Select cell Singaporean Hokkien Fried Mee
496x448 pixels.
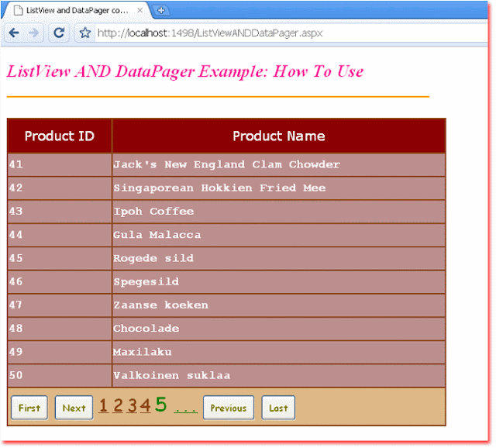coord(279,188)
